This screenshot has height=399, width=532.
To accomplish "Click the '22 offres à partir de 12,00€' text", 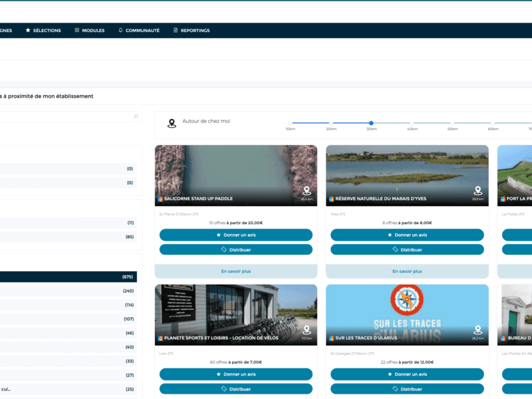I will click(407, 362).
